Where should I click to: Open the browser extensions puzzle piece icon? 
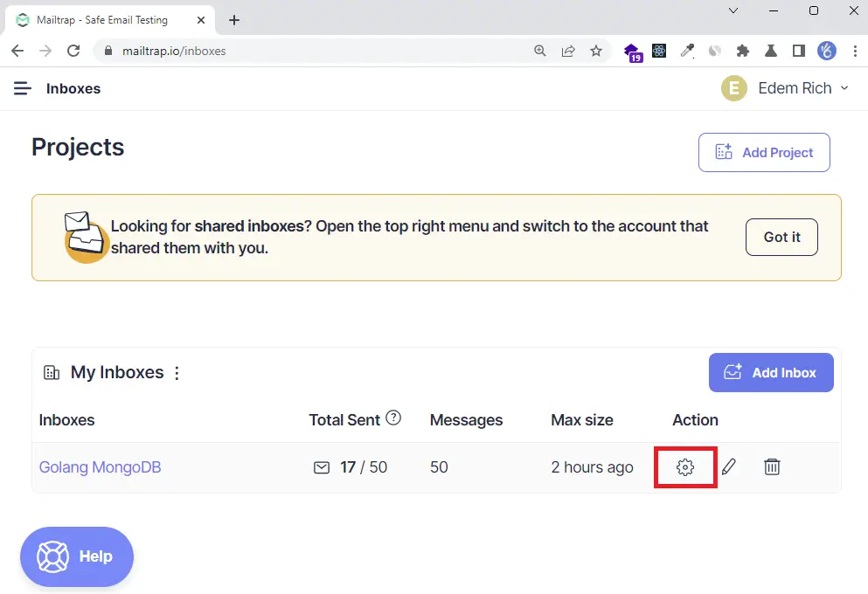(742, 51)
